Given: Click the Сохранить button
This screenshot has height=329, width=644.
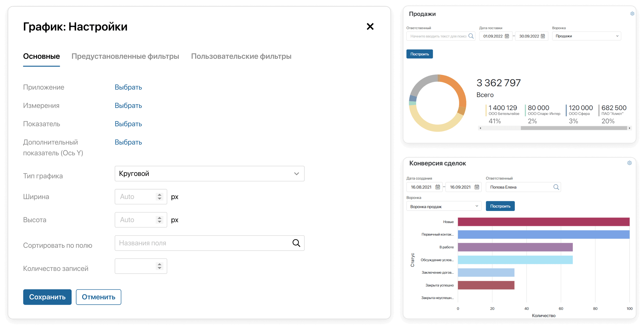Looking at the screenshot, I should 47,297.
